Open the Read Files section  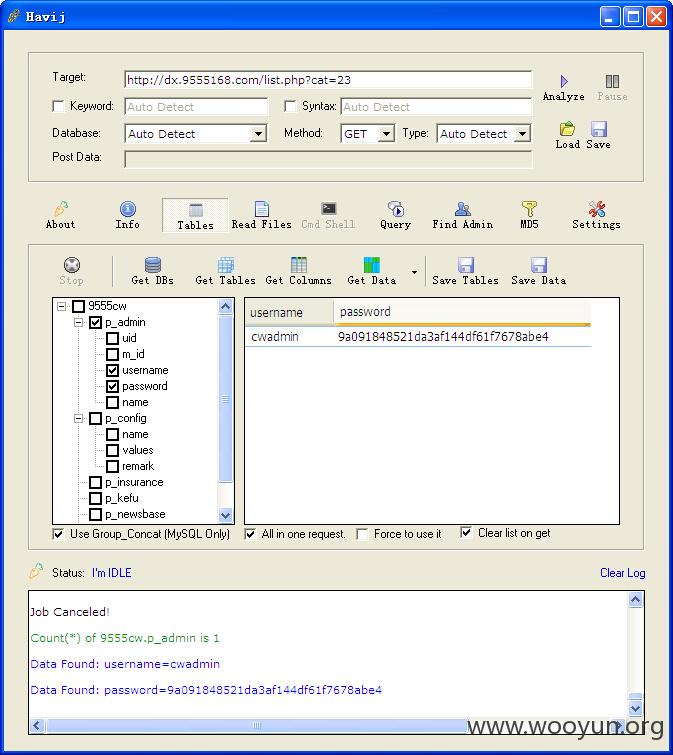pyautogui.click(x=261, y=215)
